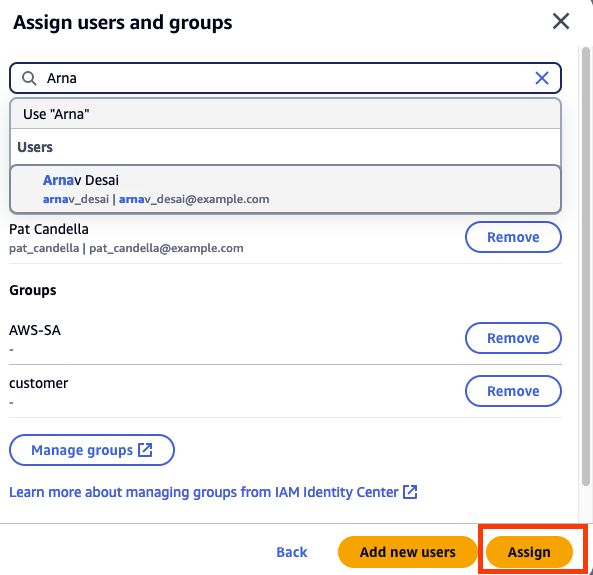
Task: Click the Assign users and groups title
Action: coord(123,22)
